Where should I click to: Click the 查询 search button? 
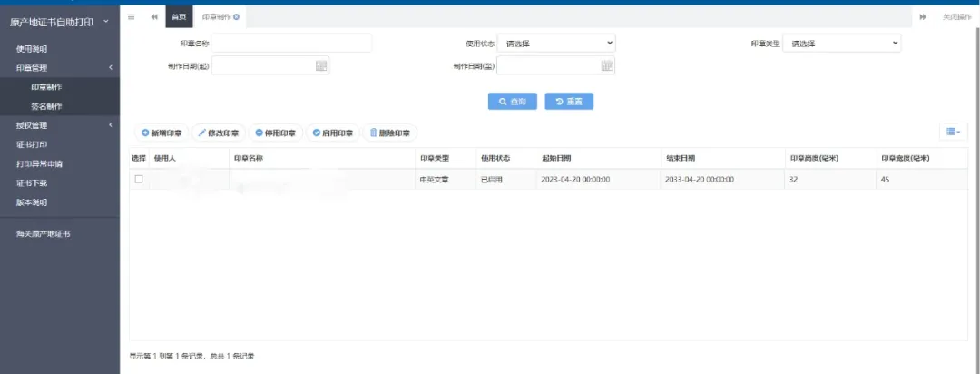pos(513,102)
